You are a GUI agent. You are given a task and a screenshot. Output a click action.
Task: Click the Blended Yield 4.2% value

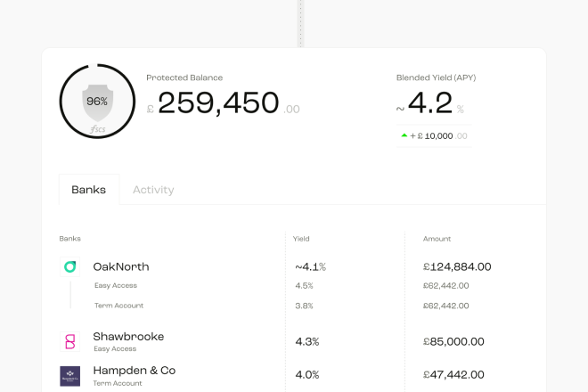point(430,102)
